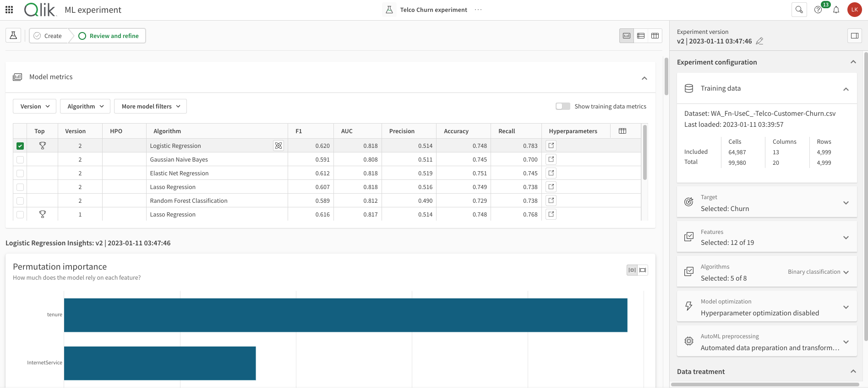The height and width of the screenshot is (390, 868).
Task: Uncheck the Logistic Regression row checkbox
Action: click(20, 146)
